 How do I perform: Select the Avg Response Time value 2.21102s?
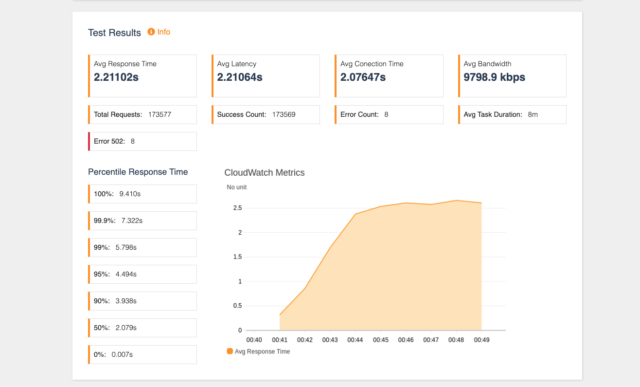point(116,77)
